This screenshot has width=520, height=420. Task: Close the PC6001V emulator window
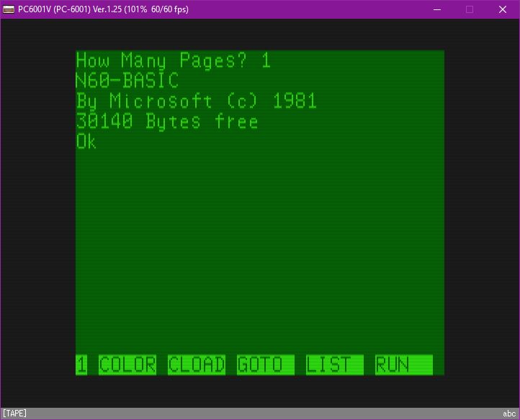point(503,9)
